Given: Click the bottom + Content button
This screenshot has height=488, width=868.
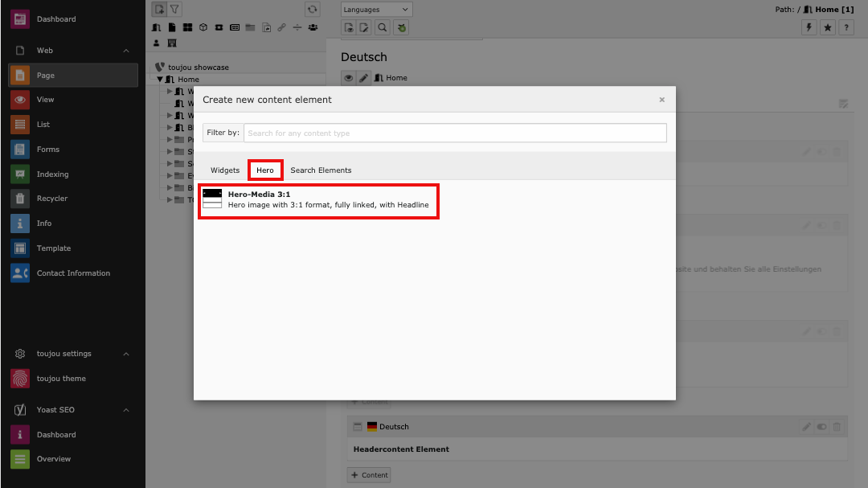Looking at the screenshot, I should (369, 475).
